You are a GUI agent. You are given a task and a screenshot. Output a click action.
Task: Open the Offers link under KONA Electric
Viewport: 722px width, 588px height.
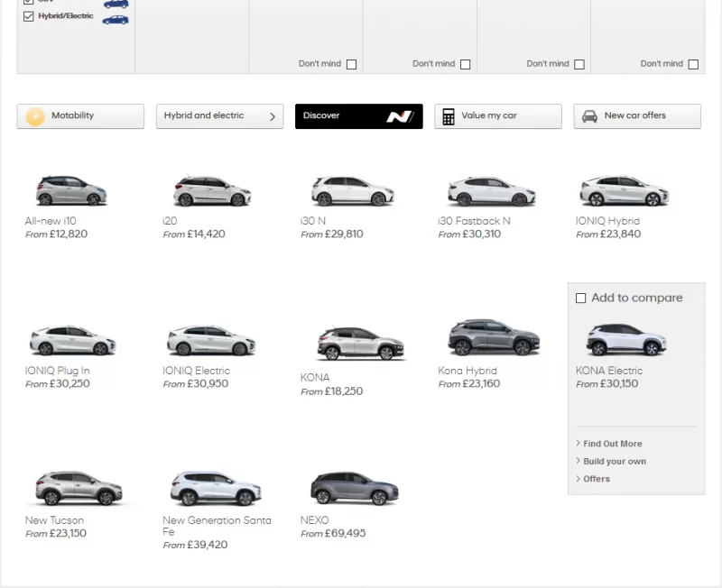(x=596, y=479)
